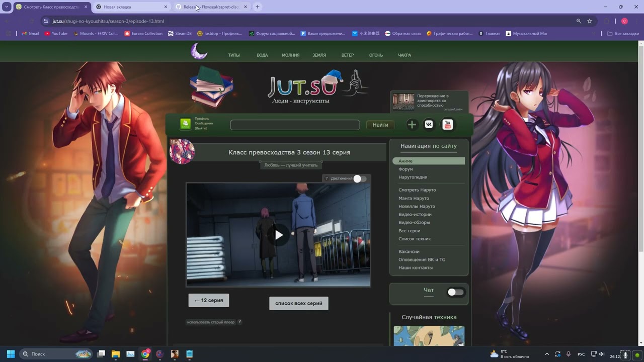Image resolution: width=644 pixels, height=362 pixels.
Task: Bookmark this page with the star icon
Action: (x=590, y=21)
